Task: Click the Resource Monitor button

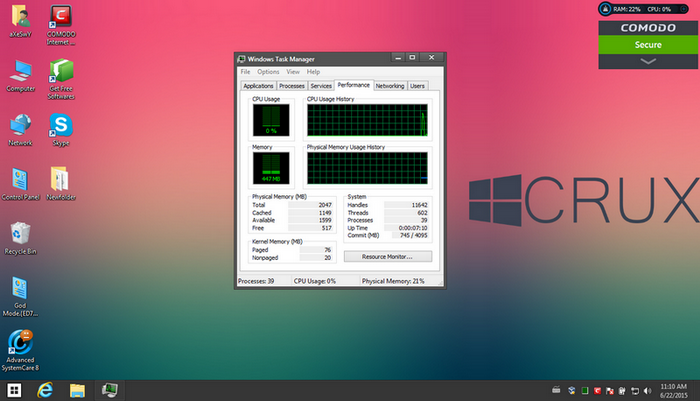Action: pyautogui.click(x=388, y=257)
